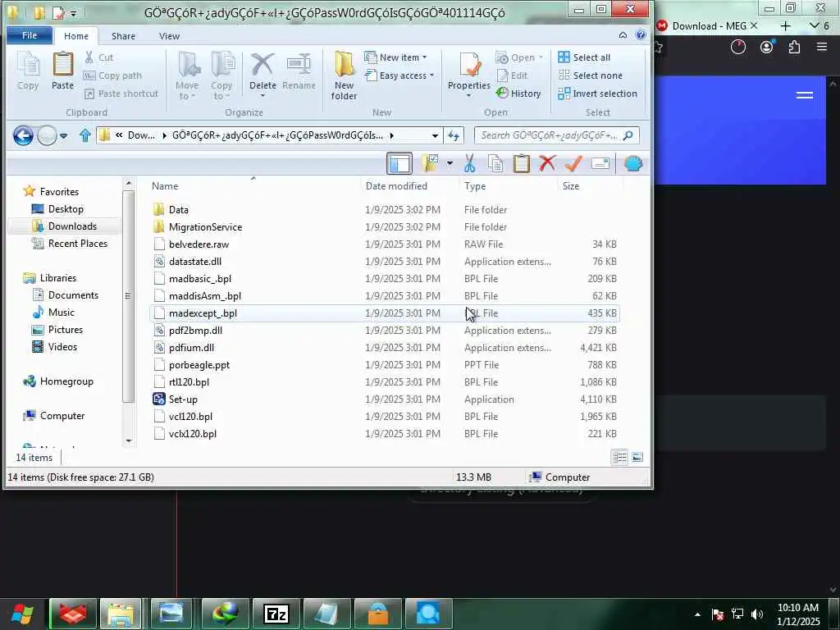Screen dimensions: 840x630
Task: Switch to the View ribbon tab
Action: point(169,36)
